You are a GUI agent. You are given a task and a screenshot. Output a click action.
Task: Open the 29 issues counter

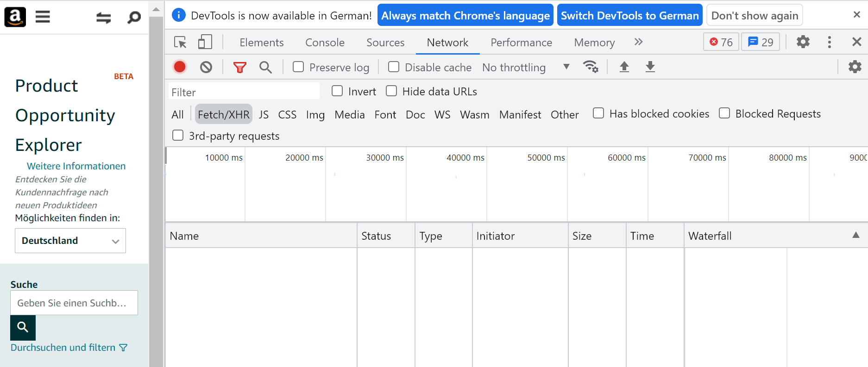click(x=761, y=42)
